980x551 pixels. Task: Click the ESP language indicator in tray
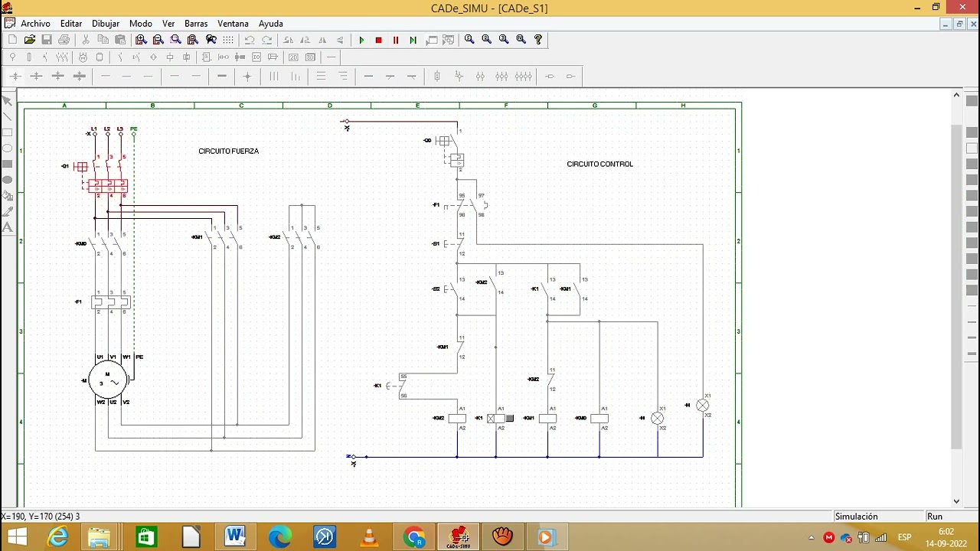tap(904, 537)
